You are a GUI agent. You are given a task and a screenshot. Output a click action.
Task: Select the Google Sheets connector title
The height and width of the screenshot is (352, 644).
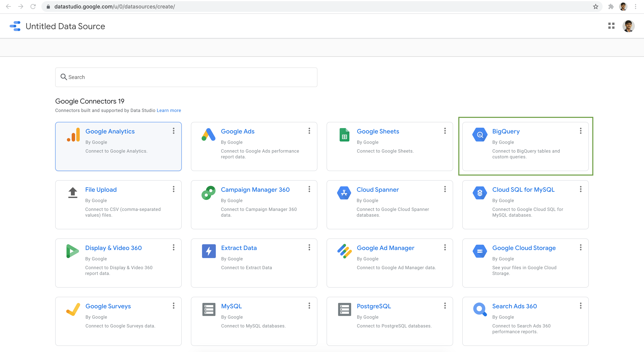[x=378, y=131]
